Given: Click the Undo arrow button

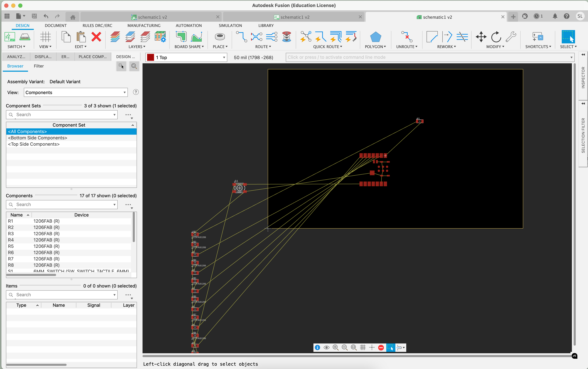Looking at the screenshot, I should (46, 16).
